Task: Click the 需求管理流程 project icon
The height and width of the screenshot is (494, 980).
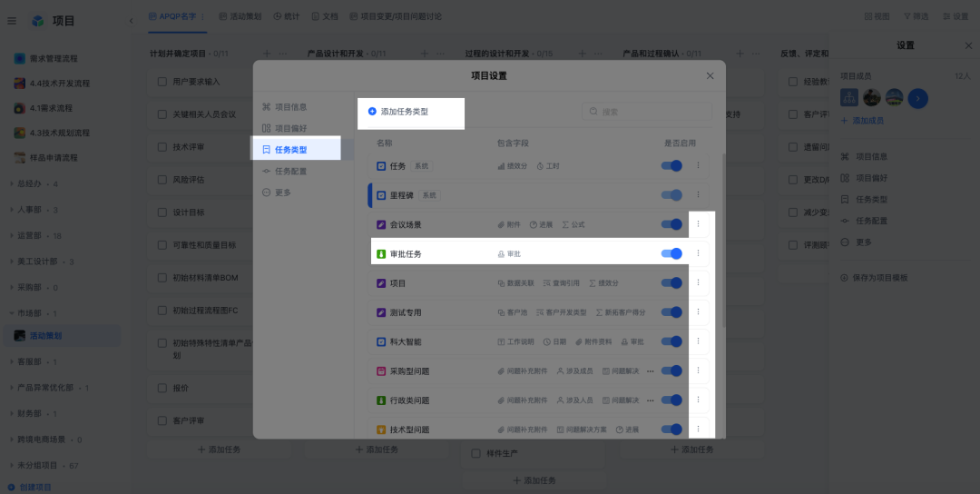Action: [20, 58]
